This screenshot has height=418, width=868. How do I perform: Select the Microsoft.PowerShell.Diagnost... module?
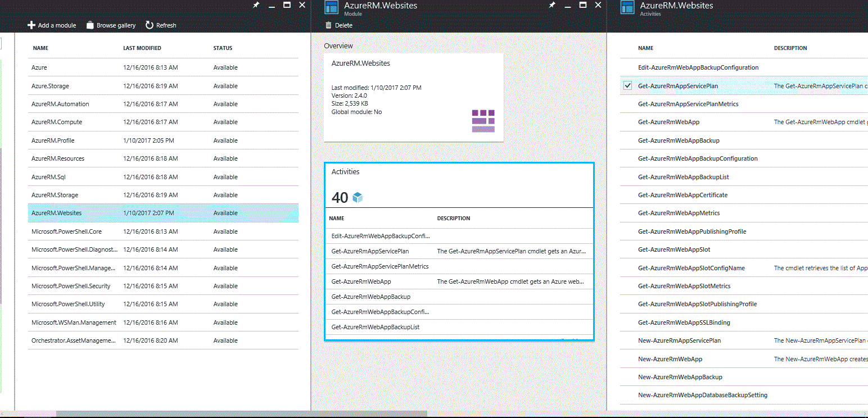[163, 249]
